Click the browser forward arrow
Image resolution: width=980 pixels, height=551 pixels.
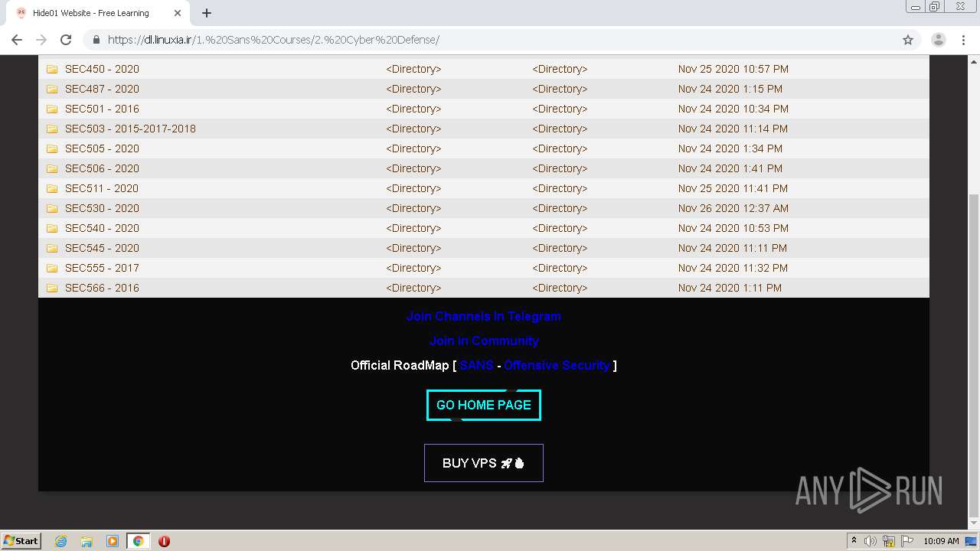41,40
